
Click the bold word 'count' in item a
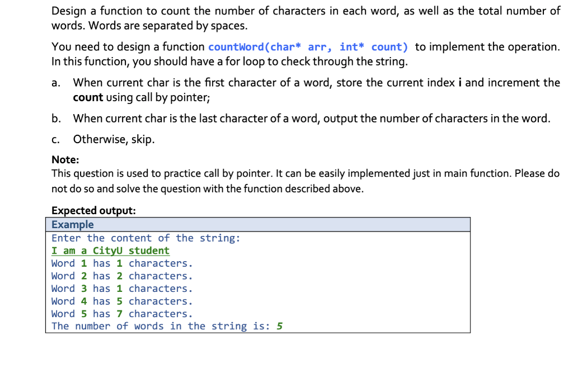click(x=88, y=97)
